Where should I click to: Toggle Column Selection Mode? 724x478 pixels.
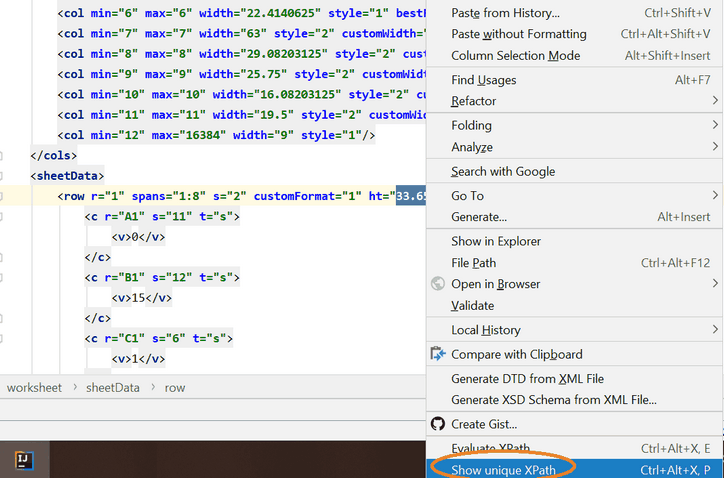click(x=515, y=56)
